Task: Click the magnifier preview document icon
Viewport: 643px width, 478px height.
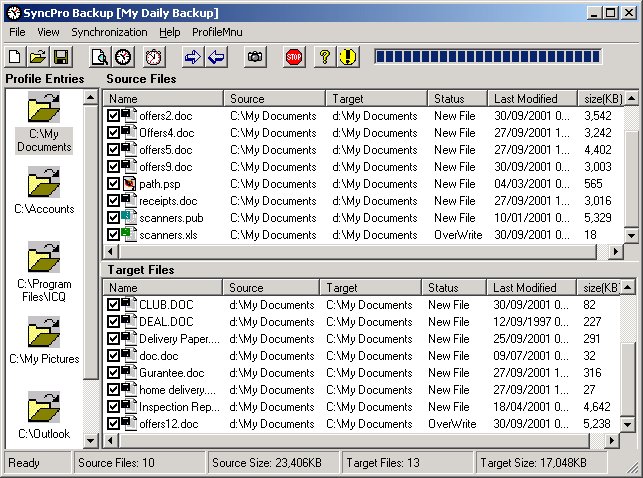Action: tap(100, 57)
